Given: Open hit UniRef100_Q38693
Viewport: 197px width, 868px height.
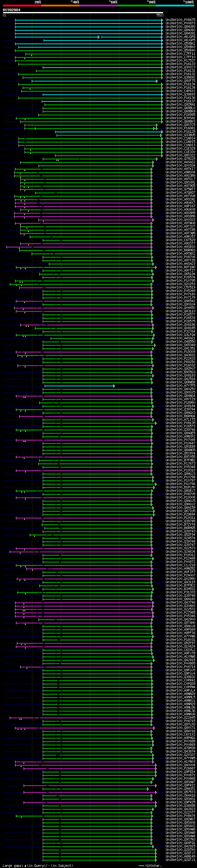Looking at the screenshot, I should pos(180,94).
